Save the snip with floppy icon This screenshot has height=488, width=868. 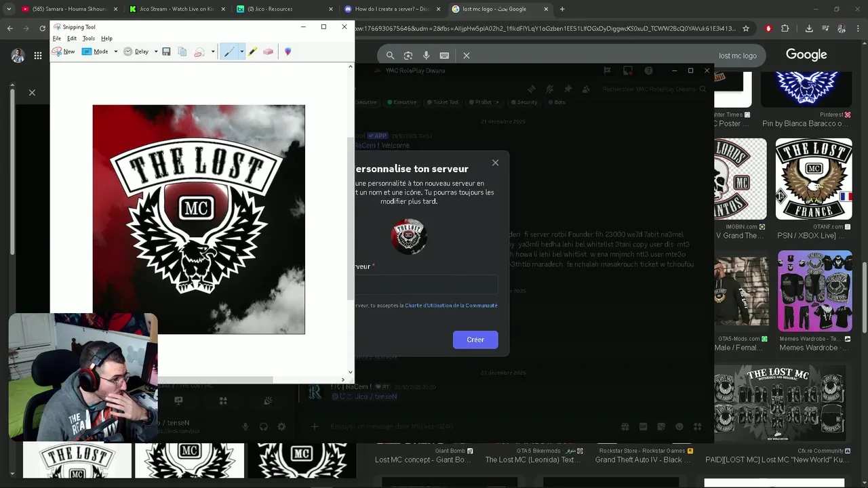[x=166, y=52]
